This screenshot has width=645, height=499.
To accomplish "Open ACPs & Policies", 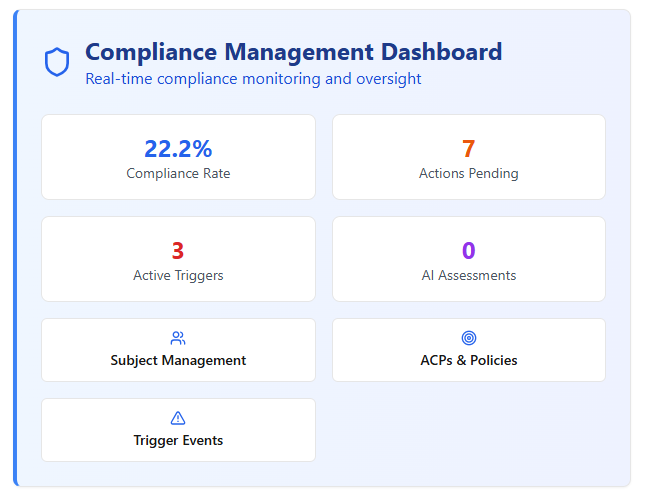I will [x=469, y=350].
